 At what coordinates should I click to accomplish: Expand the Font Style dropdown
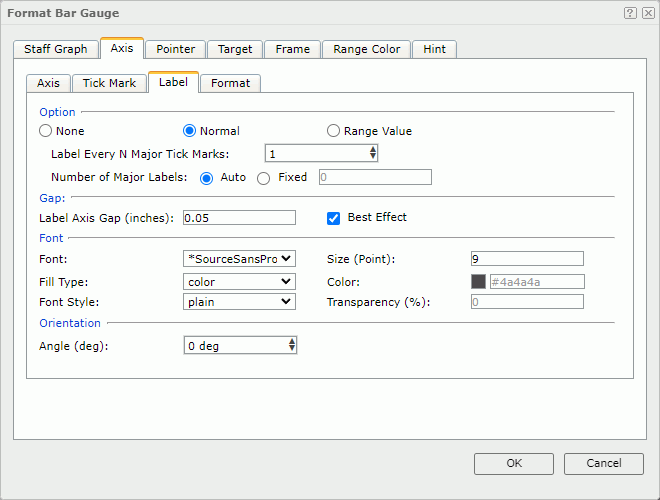tap(239, 302)
